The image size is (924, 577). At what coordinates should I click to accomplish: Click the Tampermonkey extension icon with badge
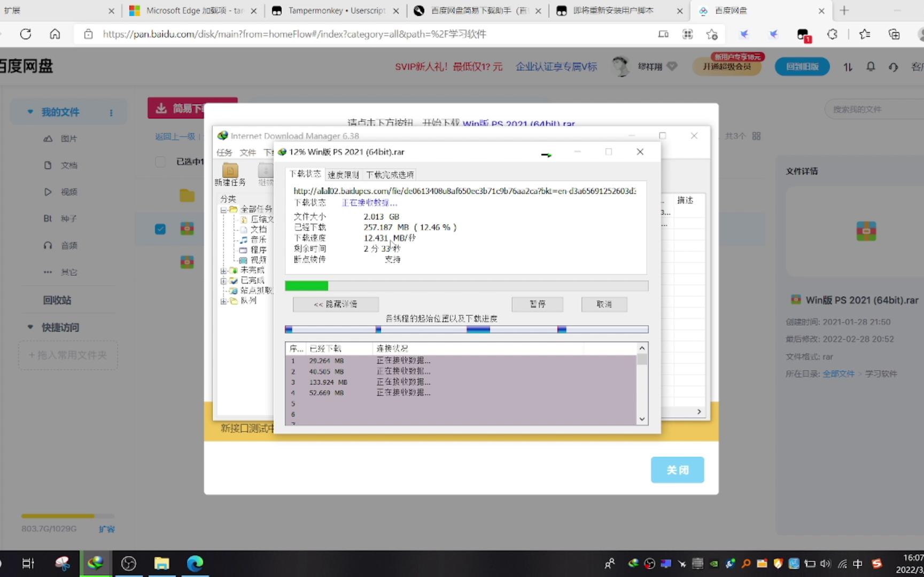pyautogui.click(x=803, y=35)
